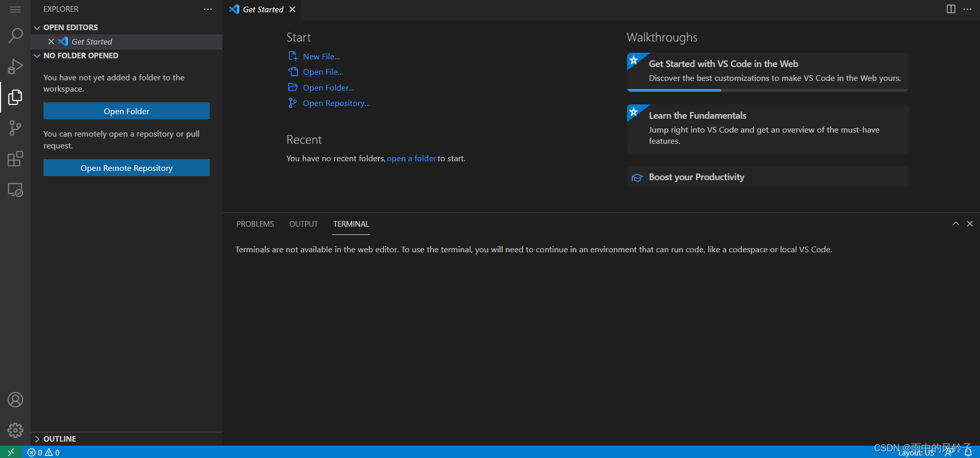Select the Terminal panel tab
Image resolution: width=980 pixels, height=458 pixels.
351,224
